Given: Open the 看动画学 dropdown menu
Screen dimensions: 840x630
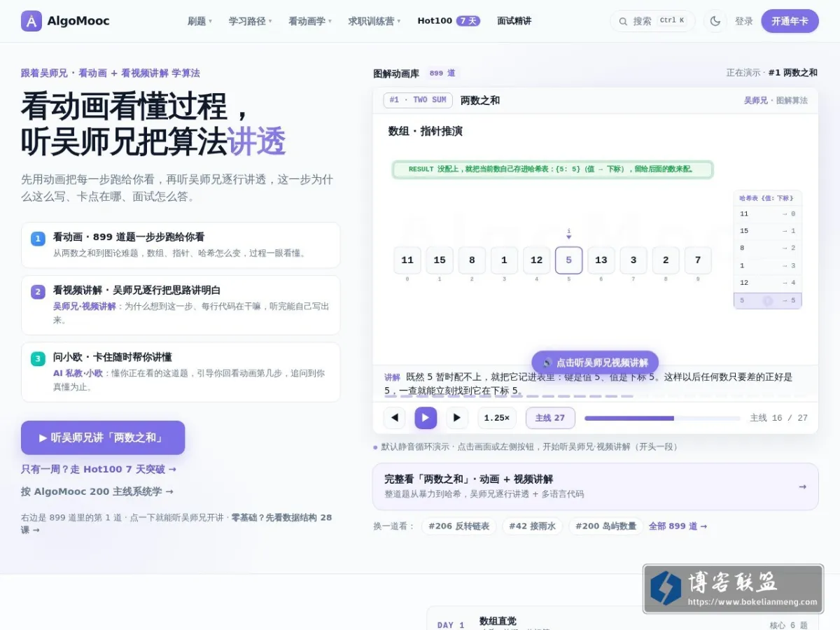Looking at the screenshot, I should 310,21.
